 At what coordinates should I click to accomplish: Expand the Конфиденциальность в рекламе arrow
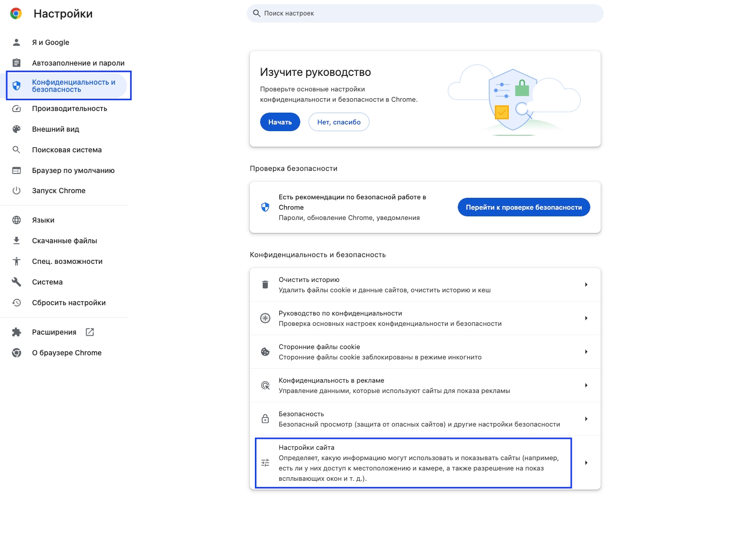click(586, 385)
